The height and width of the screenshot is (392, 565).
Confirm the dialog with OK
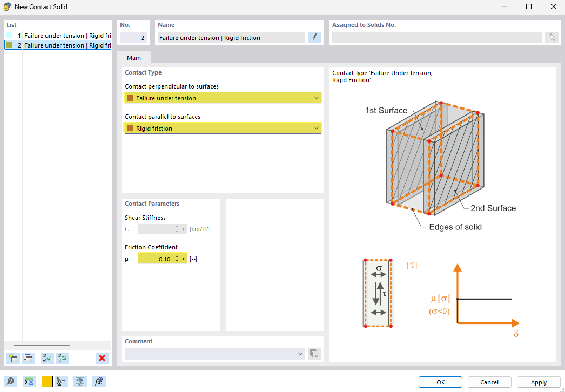point(440,382)
